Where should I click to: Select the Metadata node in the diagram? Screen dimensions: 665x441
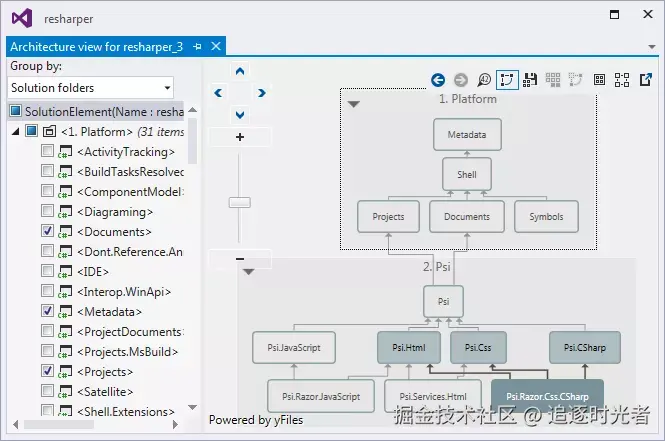pyautogui.click(x=467, y=134)
